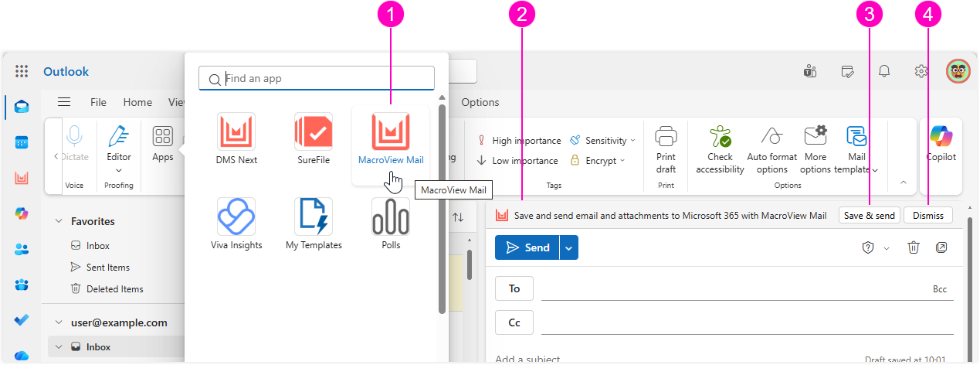Collapse the user@example.com account
This screenshot has width=980, height=365.
pyautogui.click(x=59, y=322)
